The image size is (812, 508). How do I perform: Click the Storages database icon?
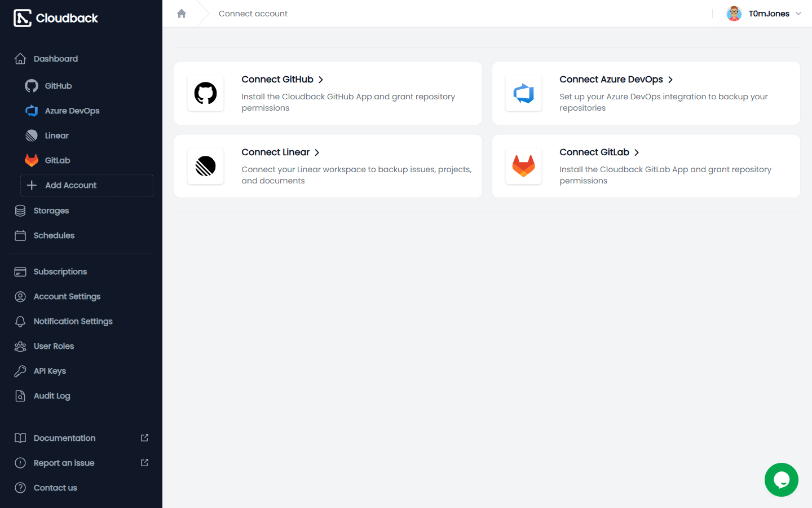pos(20,211)
